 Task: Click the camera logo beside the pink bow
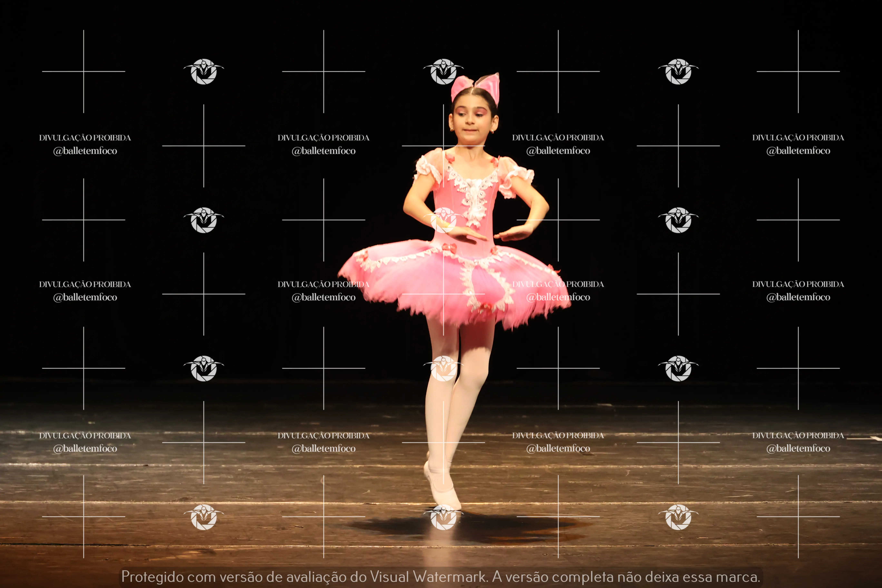click(443, 71)
